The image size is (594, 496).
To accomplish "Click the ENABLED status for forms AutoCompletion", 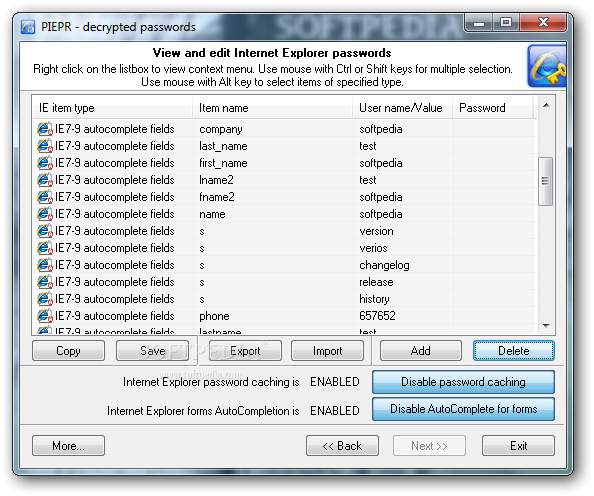I will click(x=335, y=411).
